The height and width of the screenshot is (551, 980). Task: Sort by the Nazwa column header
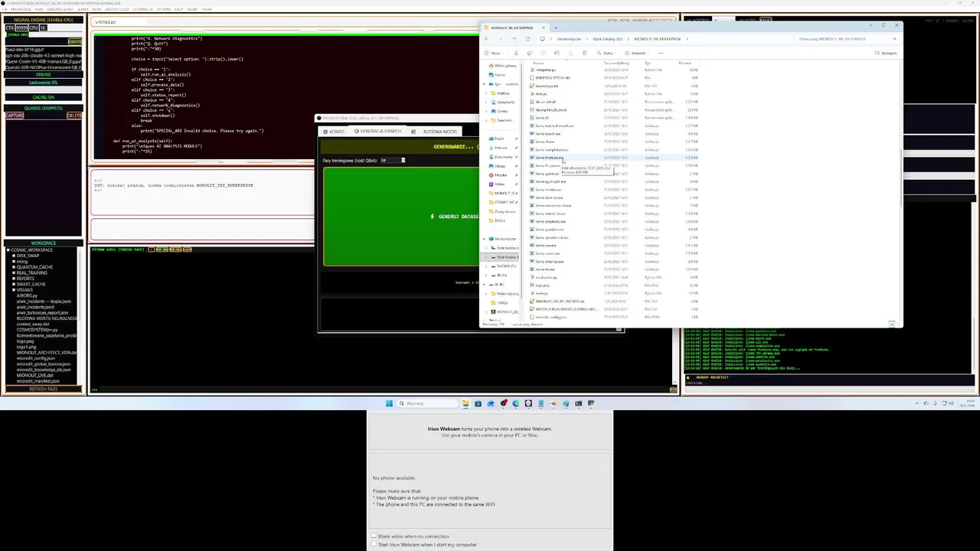pos(538,63)
